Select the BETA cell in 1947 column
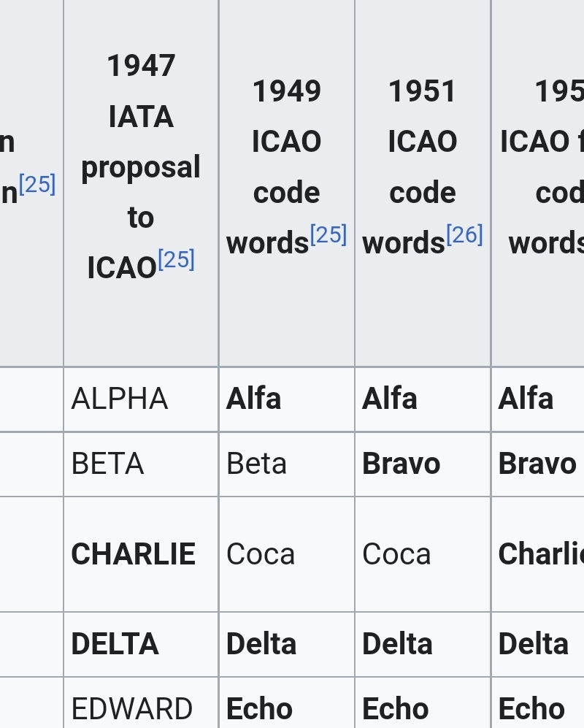 (141, 464)
